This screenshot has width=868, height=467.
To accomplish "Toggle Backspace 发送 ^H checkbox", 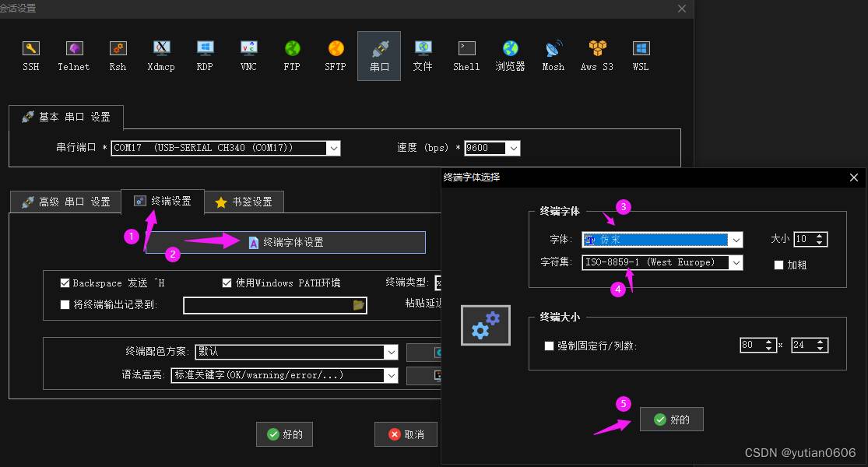I will 65,283.
